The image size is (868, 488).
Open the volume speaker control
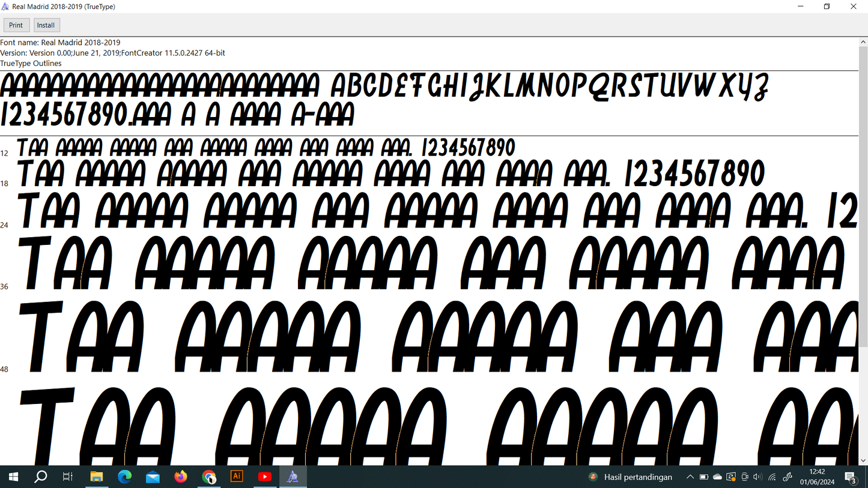point(757,477)
